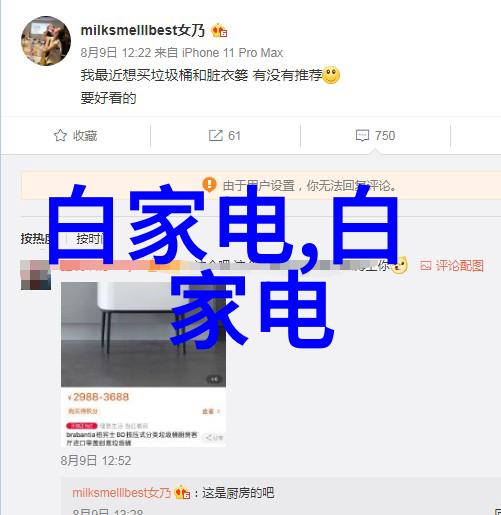The width and height of the screenshot is (501, 515).
Task: Click the iPhone 11 Pro Max source link
Action: tap(232, 53)
